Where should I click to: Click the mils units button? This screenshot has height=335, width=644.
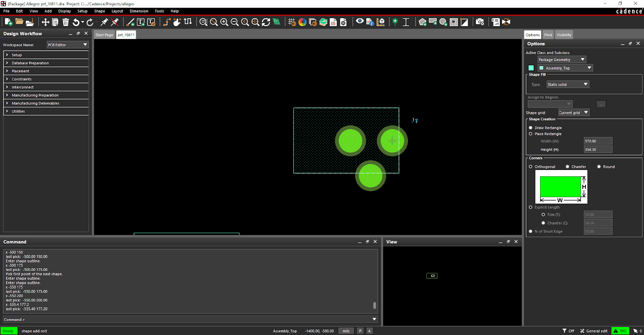click(346, 331)
